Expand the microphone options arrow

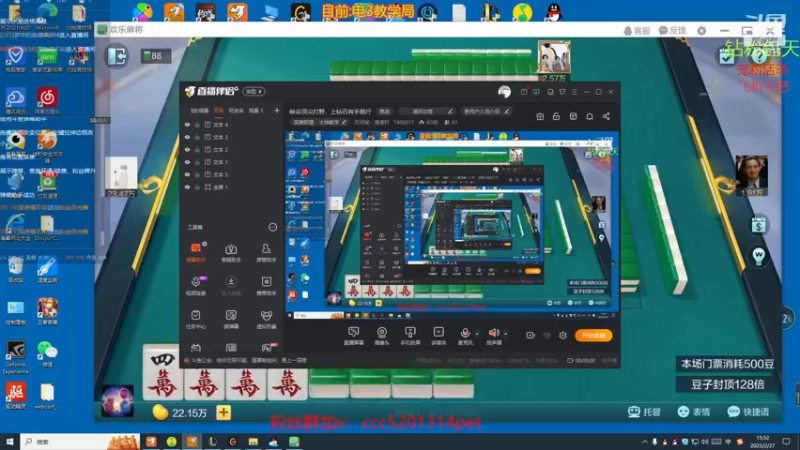click(x=477, y=334)
